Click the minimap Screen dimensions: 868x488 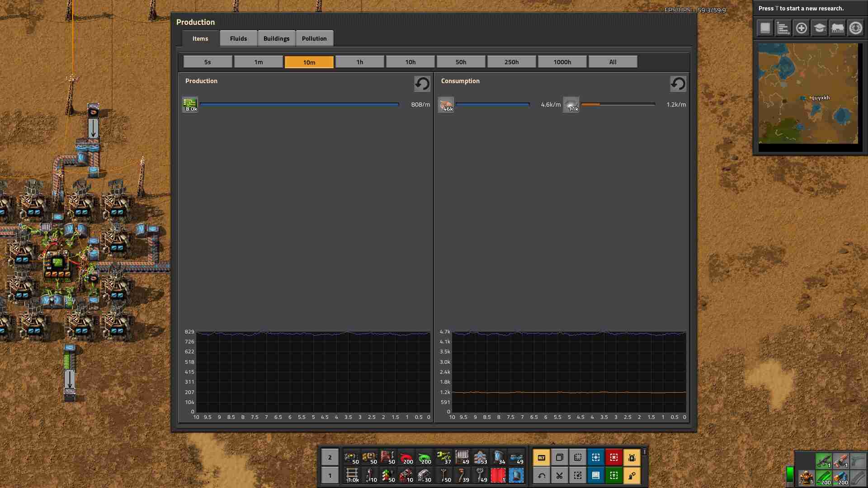pos(808,94)
